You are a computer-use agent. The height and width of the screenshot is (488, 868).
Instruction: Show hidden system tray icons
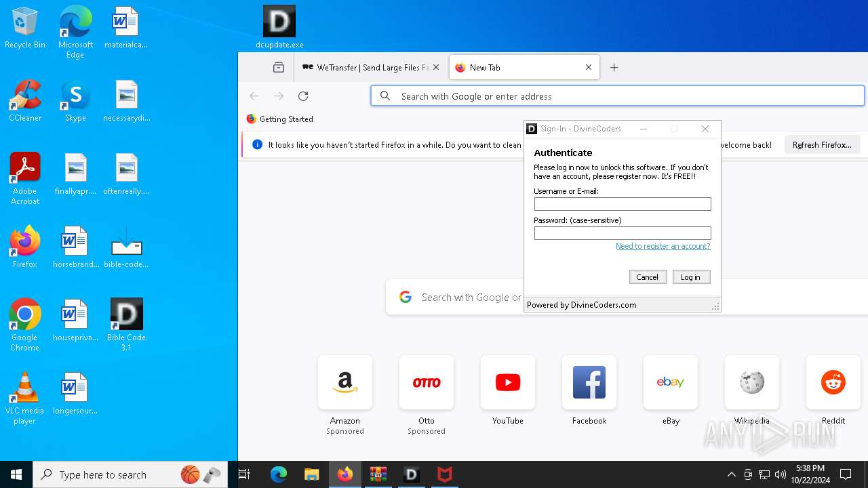click(731, 474)
